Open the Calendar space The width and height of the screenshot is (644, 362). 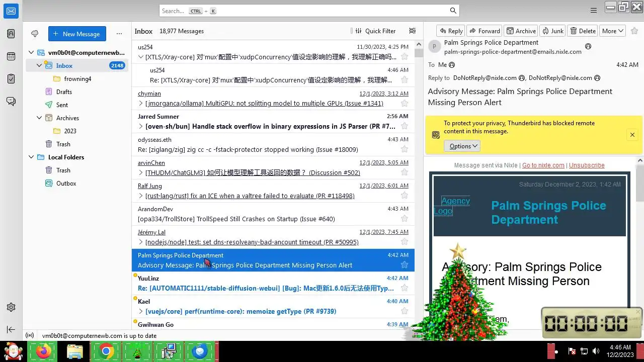(11, 56)
